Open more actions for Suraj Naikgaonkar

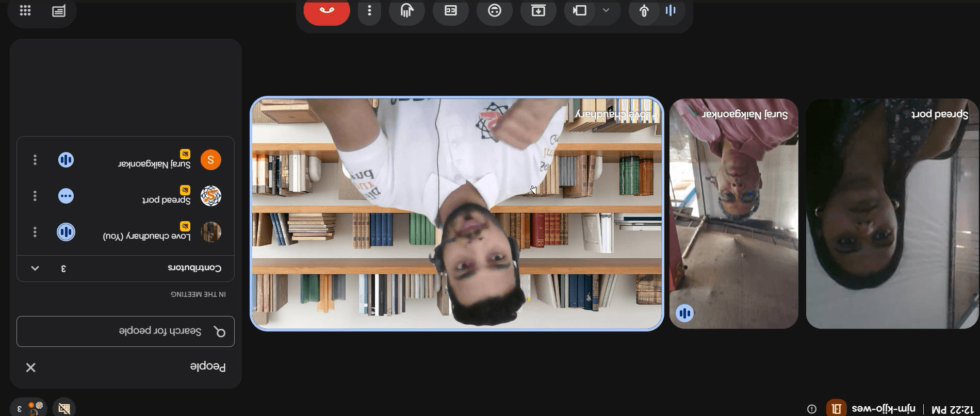pyautogui.click(x=35, y=160)
